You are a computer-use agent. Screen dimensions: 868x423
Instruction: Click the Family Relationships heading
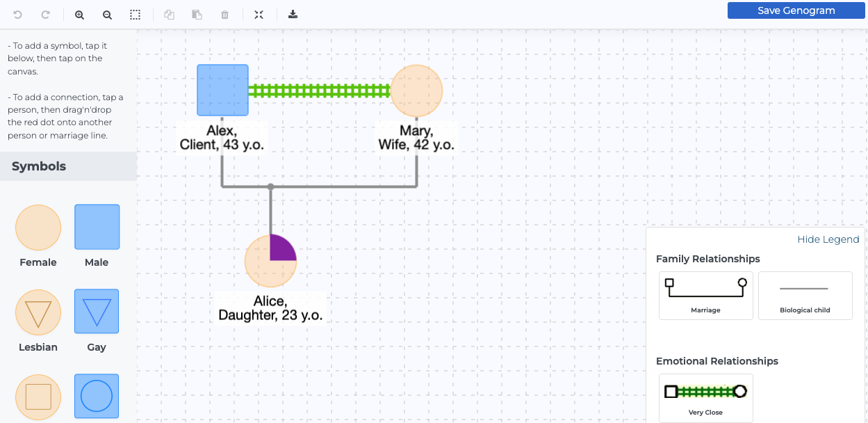tap(708, 259)
